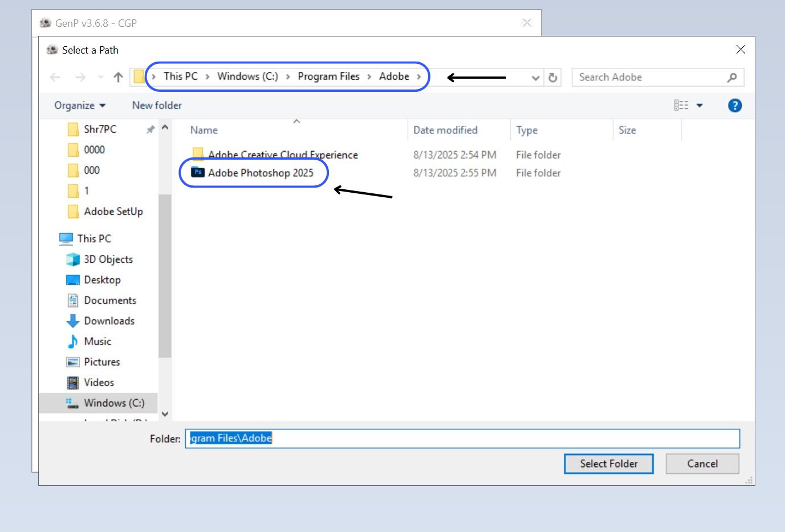The image size is (785, 532).
Task: Close the Select a Path dialog
Action: point(741,50)
